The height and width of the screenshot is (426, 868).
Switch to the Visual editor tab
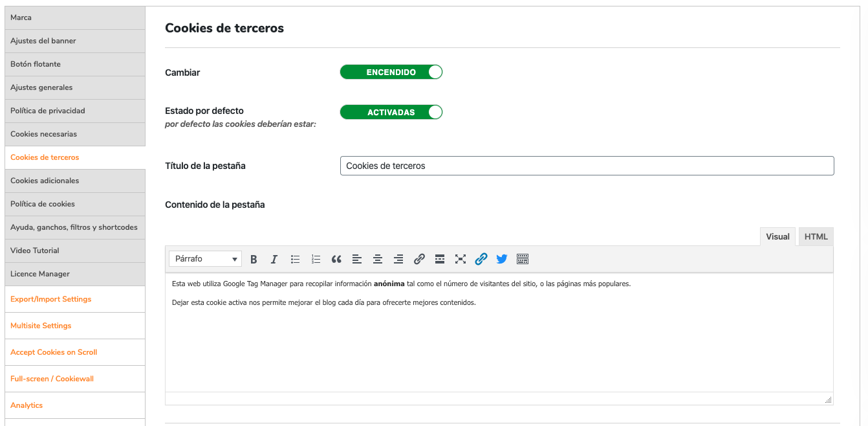(777, 237)
